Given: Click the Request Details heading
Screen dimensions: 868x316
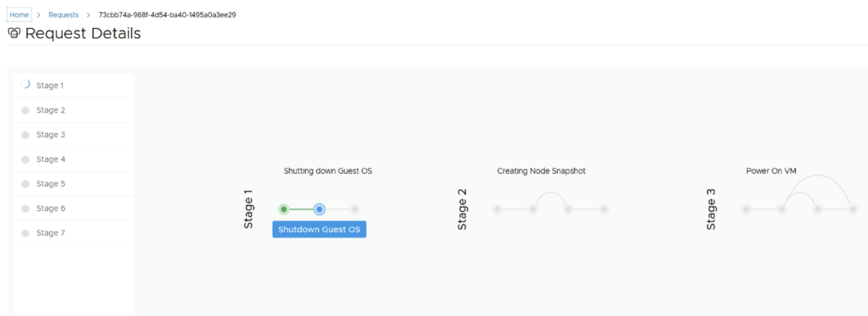Looking at the screenshot, I should coord(83,33).
